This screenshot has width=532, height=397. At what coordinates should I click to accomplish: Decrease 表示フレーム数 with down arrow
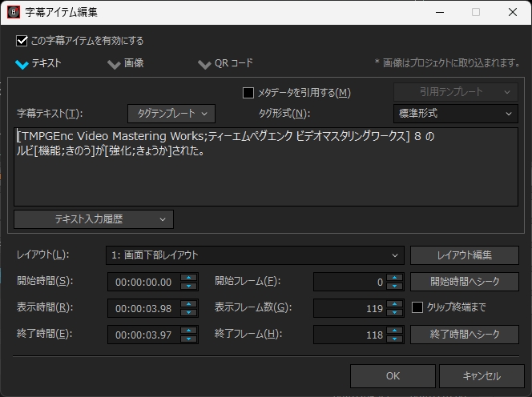[394, 313]
